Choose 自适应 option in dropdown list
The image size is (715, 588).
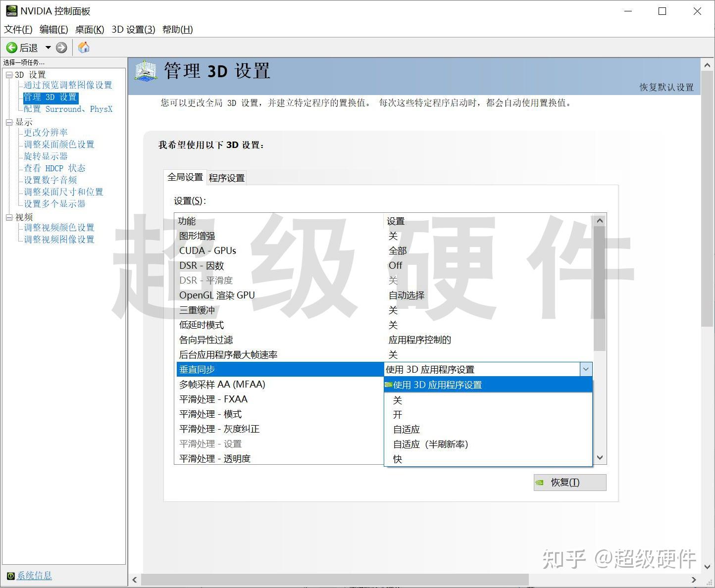pyautogui.click(x=488, y=430)
